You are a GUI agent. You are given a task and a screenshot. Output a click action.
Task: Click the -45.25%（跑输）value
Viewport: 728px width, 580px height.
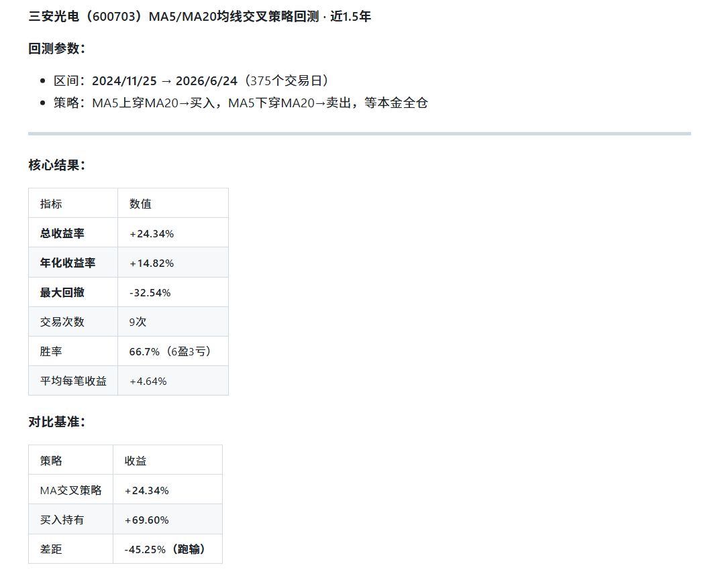(165, 549)
